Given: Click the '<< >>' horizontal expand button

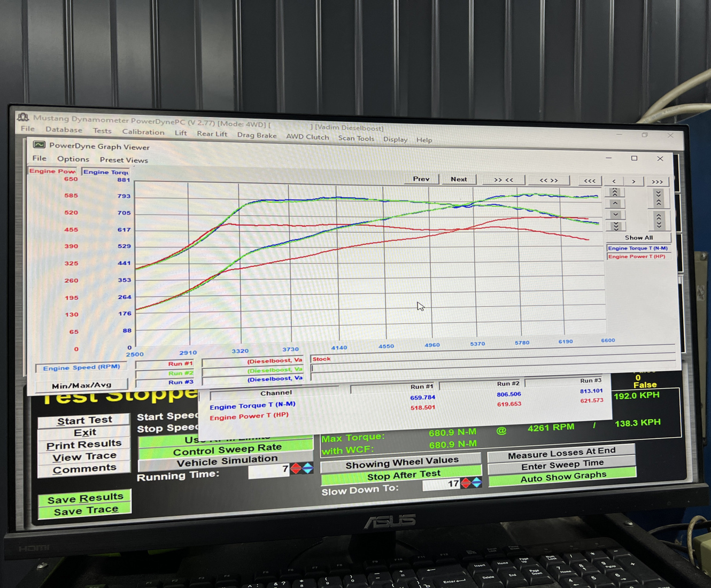Looking at the screenshot, I should pos(548,181).
